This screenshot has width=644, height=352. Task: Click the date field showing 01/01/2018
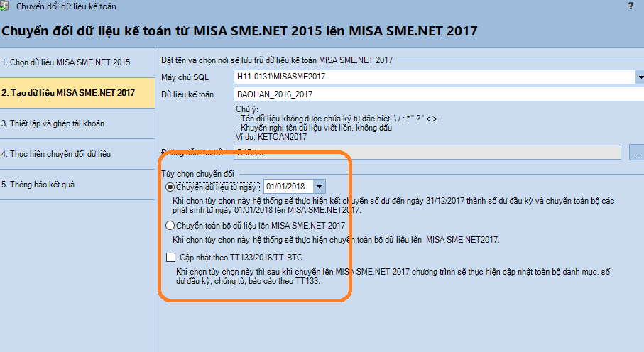(288, 187)
